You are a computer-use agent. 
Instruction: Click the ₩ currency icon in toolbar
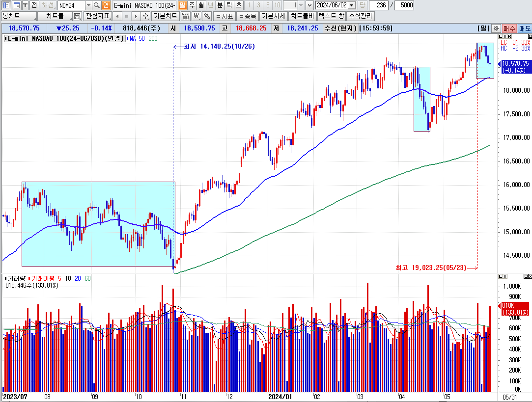click(196, 16)
